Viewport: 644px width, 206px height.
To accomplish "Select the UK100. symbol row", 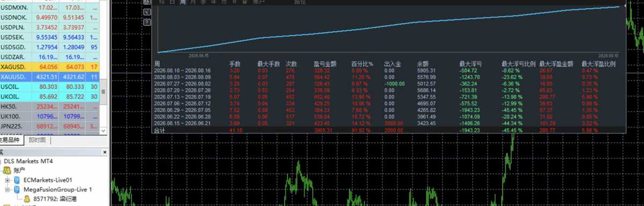I will tap(50, 117).
